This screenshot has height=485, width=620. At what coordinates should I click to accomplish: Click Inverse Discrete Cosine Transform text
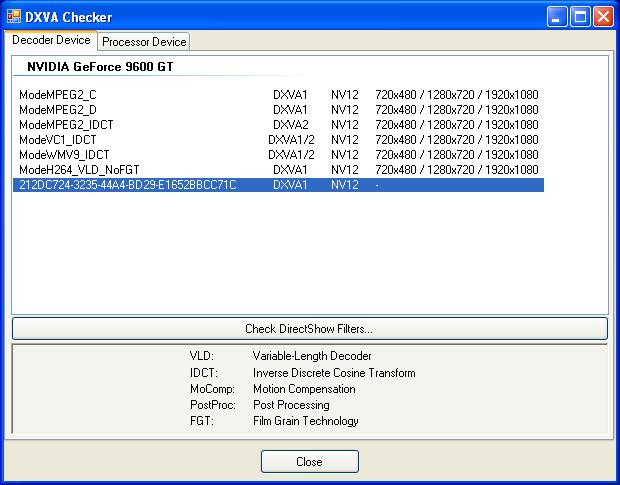[x=334, y=373]
